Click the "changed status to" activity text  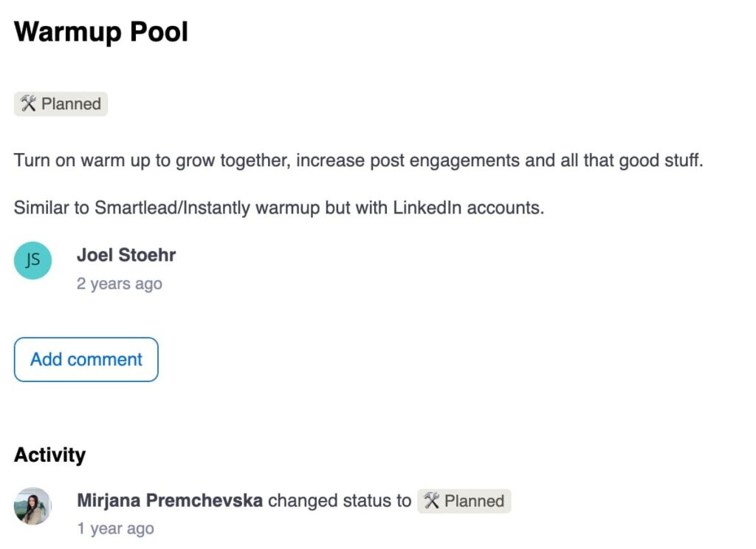point(340,501)
